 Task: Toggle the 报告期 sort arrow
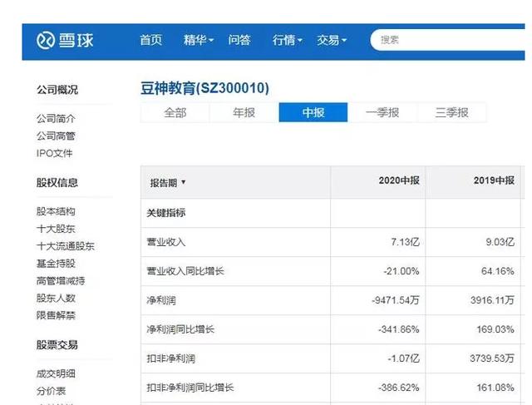click(183, 182)
